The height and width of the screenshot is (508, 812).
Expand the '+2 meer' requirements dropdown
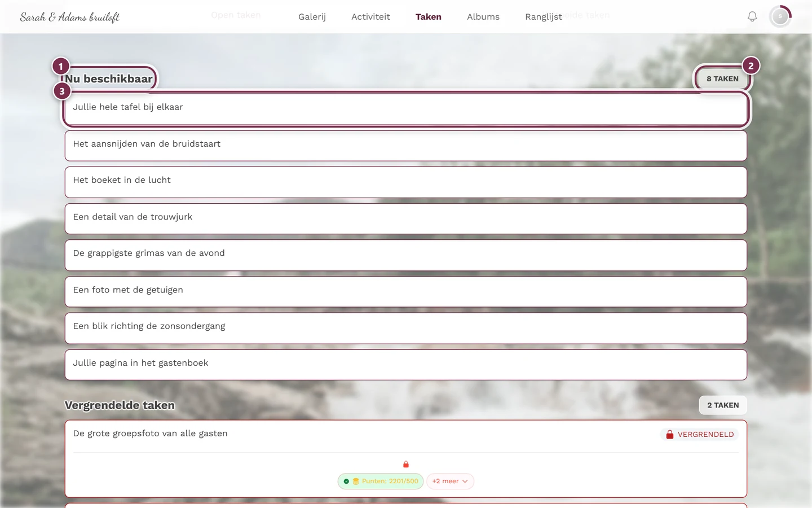click(x=450, y=481)
